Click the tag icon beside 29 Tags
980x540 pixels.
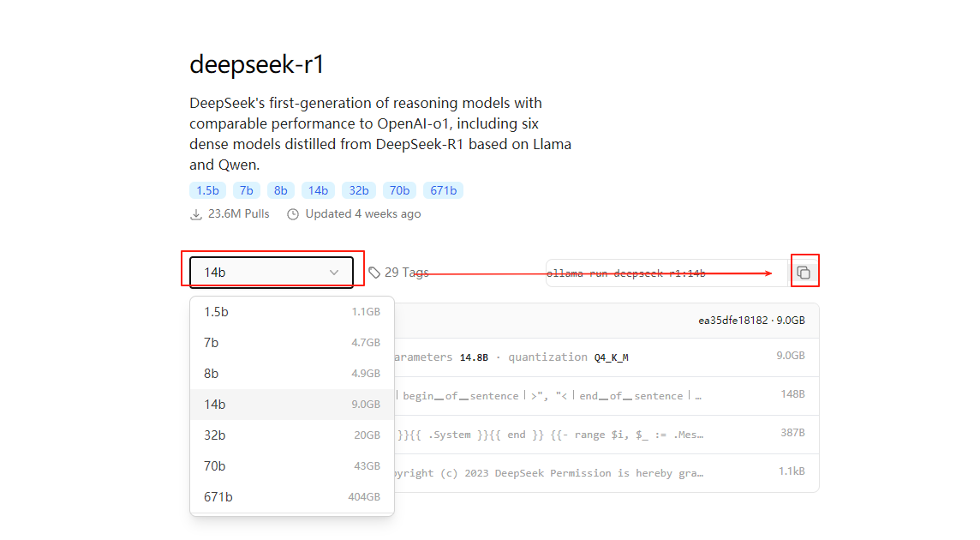point(374,273)
